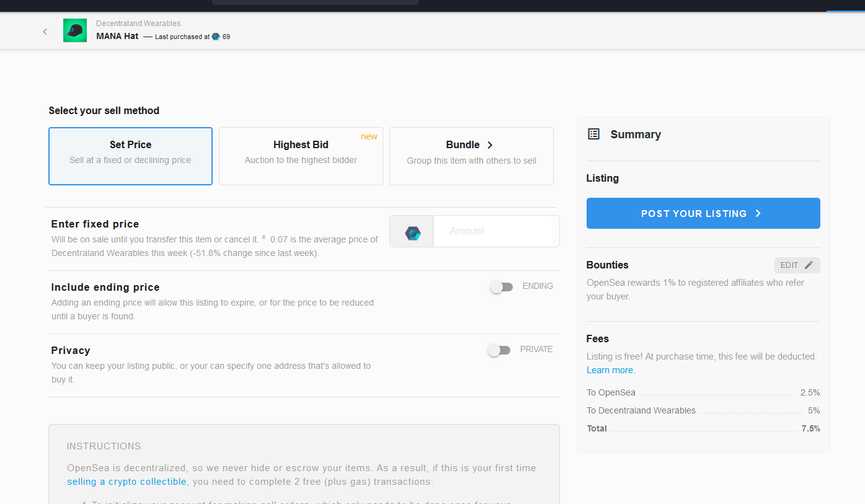
Task: Click the MANA currency icon beside Amount
Action: click(x=413, y=233)
